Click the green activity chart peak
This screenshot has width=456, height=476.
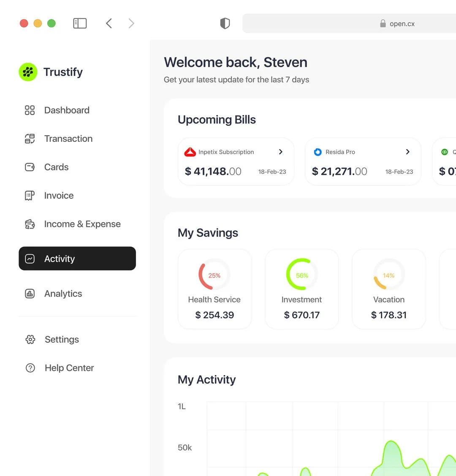coord(391,442)
